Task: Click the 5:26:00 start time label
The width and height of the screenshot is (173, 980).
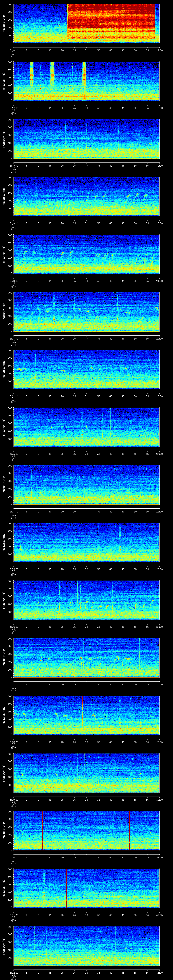Action: [x=14, y=627]
